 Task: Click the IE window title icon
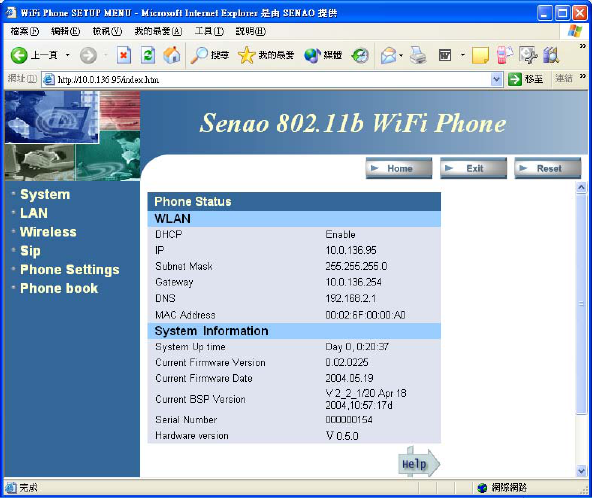pyautogui.click(x=11, y=12)
